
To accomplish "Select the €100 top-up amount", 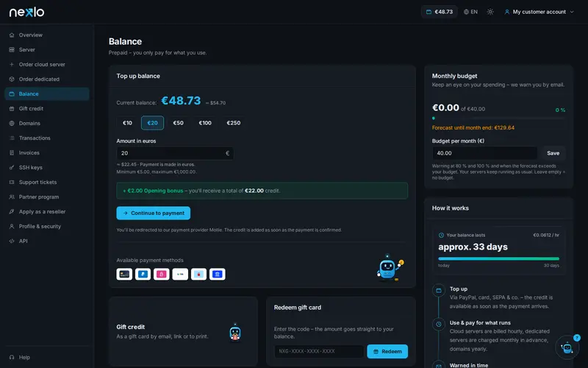I will click(x=205, y=123).
